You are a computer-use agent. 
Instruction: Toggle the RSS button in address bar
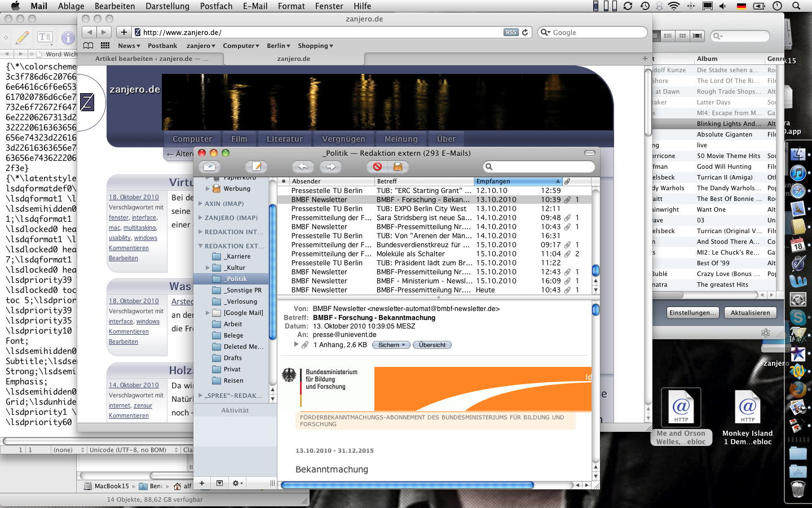click(511, 32)
